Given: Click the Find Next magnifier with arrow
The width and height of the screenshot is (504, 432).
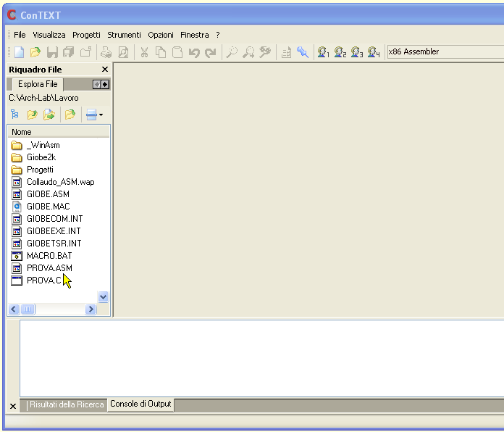Looking at the screenshot, I should coord(248,52).
